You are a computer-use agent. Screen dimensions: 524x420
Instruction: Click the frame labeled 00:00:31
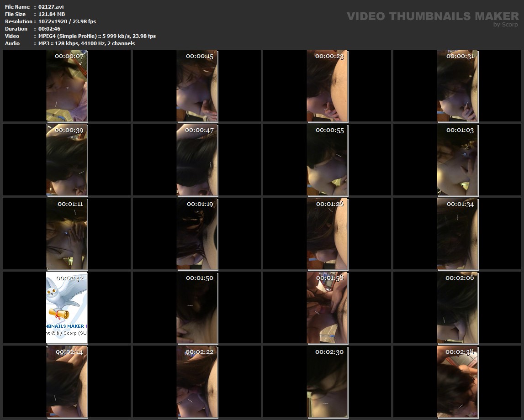457,86
